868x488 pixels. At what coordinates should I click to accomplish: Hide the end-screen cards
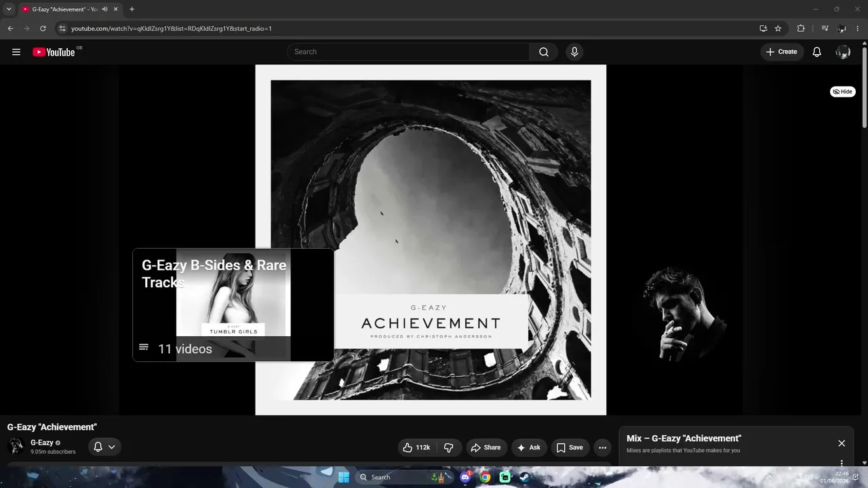(843, 91)
